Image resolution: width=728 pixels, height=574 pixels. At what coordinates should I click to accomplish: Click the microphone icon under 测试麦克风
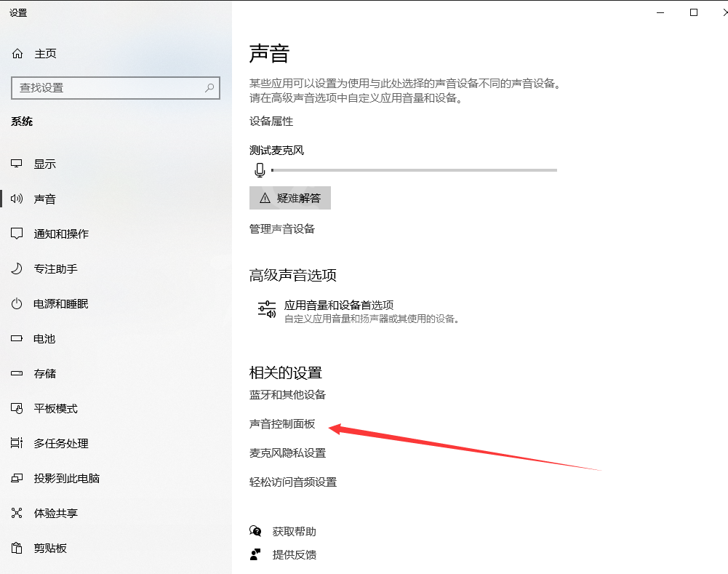[260, 170]
